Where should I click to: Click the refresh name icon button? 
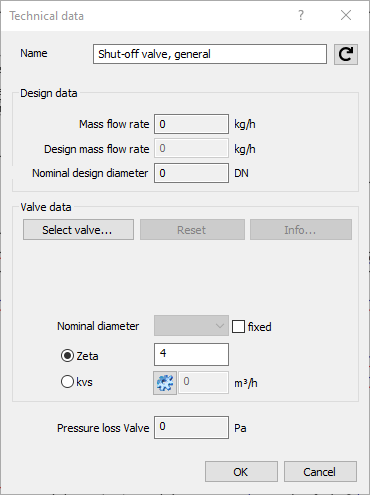pyautogui.click(x=346, y=54)
